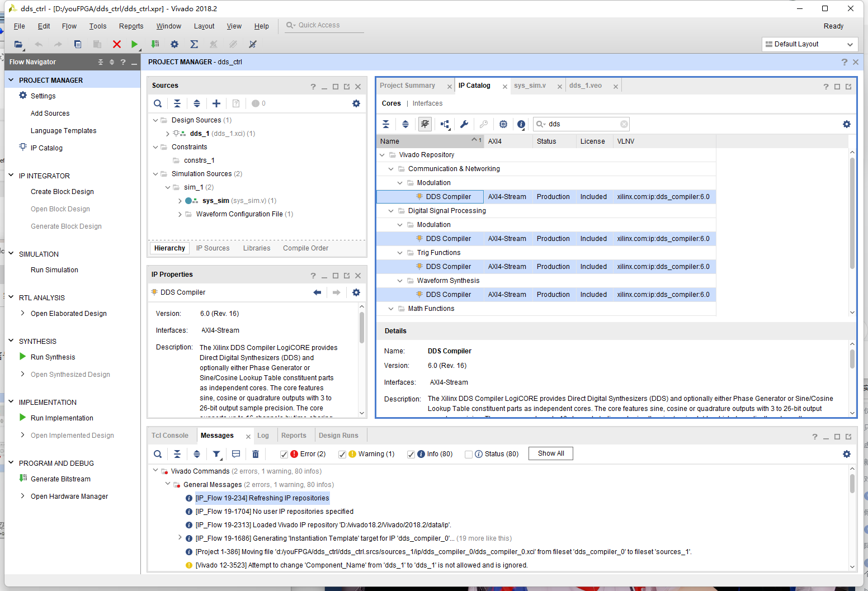Image resolution: width=868 pixels, height=591 pixels.
Task: Open Messages panel settings gear
Action: click(x=847, y=454)
